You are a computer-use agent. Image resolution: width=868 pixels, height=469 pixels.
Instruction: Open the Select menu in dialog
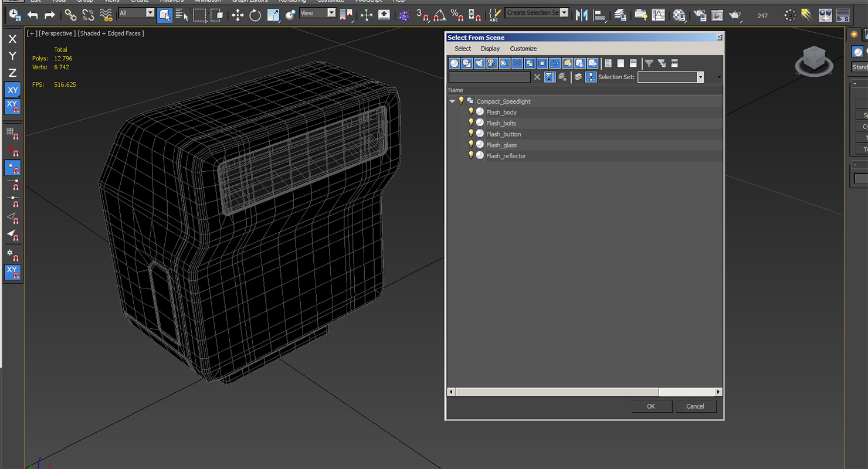pyautogui.click(x=463, y=49)
